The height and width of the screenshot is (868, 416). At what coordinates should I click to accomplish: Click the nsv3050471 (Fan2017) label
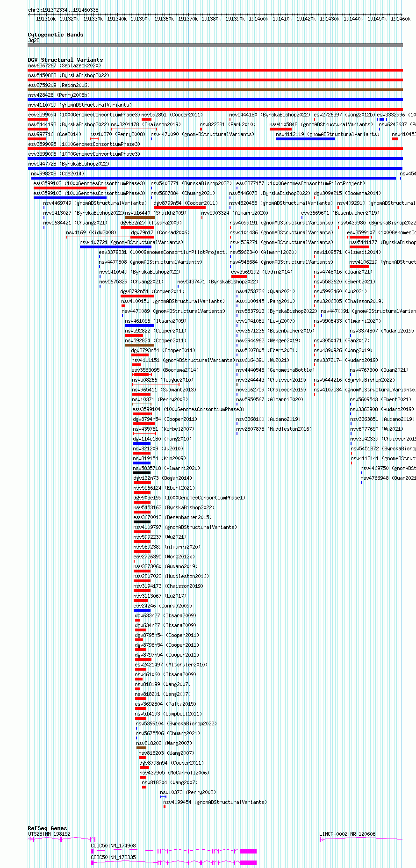342,341
